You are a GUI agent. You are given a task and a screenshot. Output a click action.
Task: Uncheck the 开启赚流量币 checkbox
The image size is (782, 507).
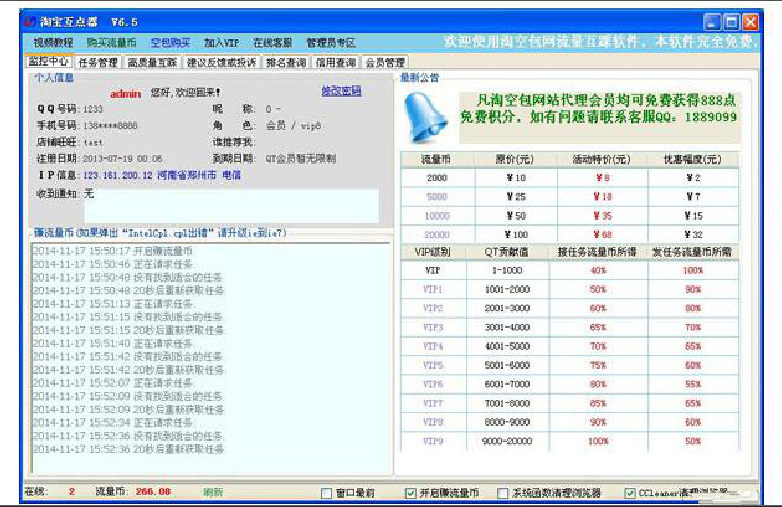tap(410, 493)
